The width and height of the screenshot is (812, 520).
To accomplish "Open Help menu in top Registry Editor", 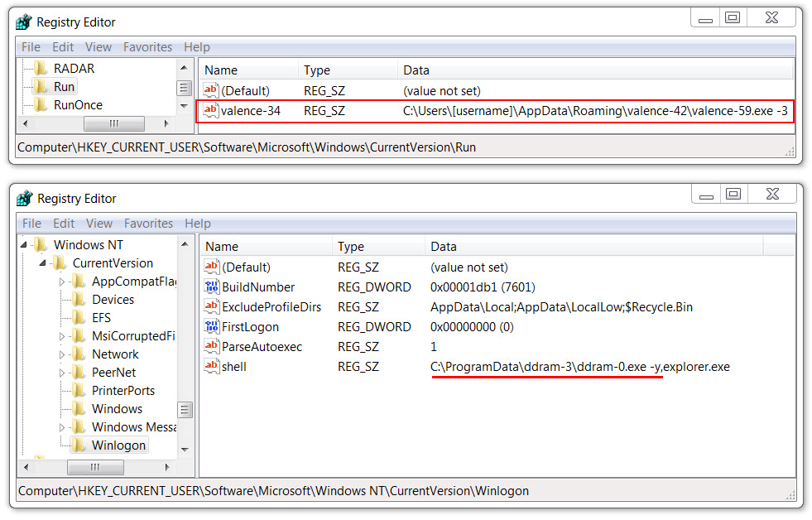I will pos(197,47).
